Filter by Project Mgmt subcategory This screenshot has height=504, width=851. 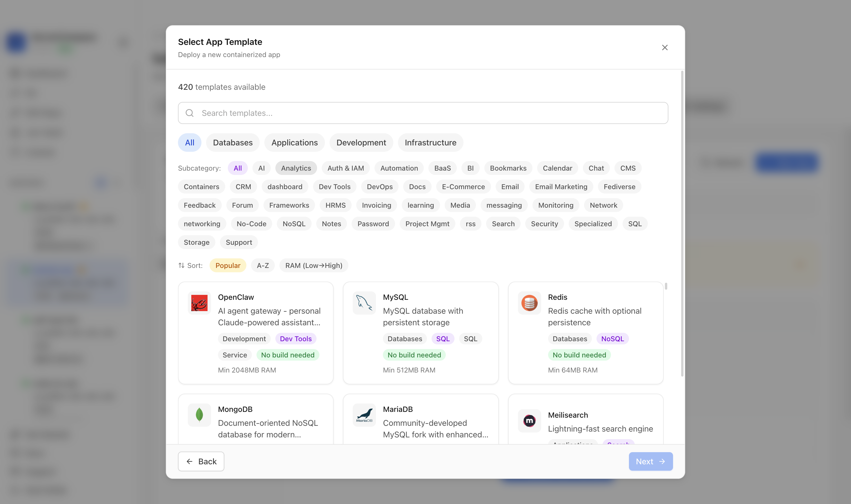[427, 224]
